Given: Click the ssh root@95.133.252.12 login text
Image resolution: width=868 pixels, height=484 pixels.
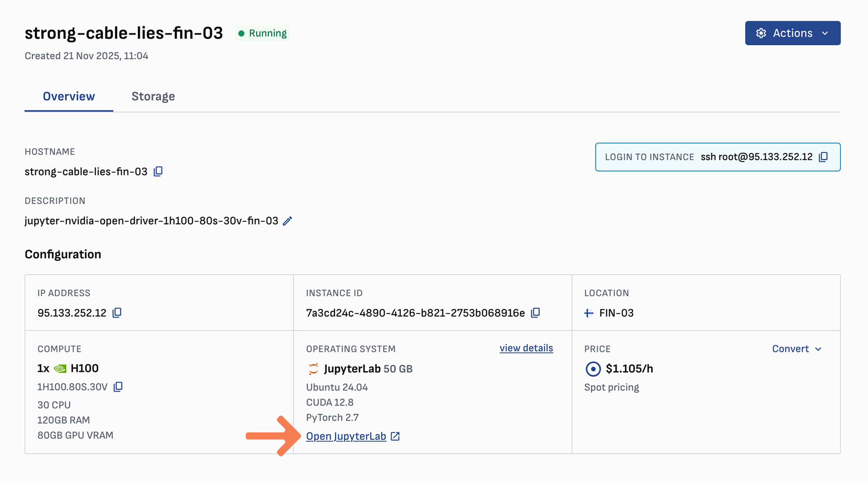Looking at the screenshot, I should [x=756, y=157].
